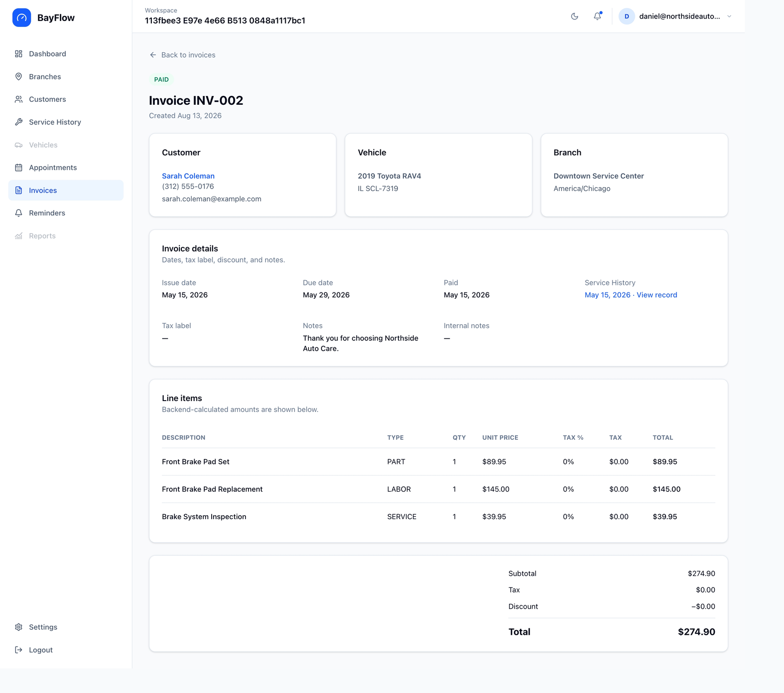Click the email sarah.coleman@example.com
784x693 pixels.
click(x=212, y=199)
